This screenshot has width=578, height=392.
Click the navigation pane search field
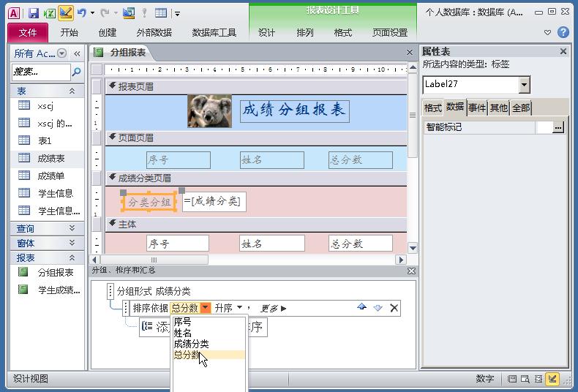[x=41, y=72]
